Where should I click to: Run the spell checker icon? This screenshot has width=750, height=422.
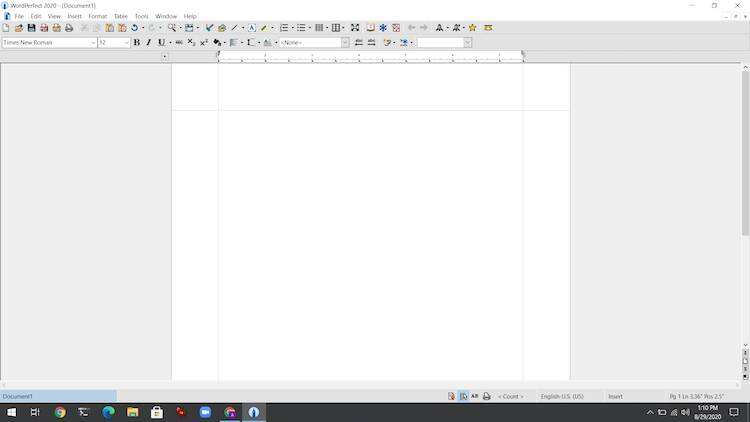[209, 28]
